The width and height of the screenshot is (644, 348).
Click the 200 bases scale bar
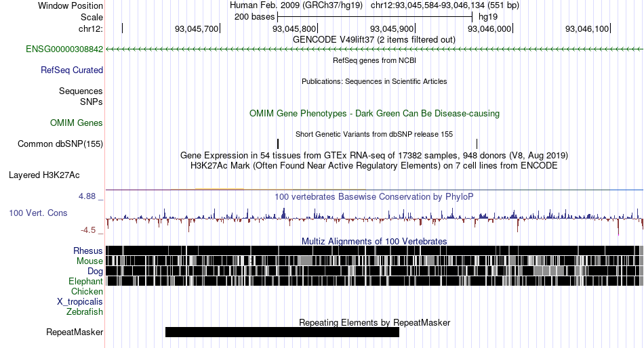[375, 17]
